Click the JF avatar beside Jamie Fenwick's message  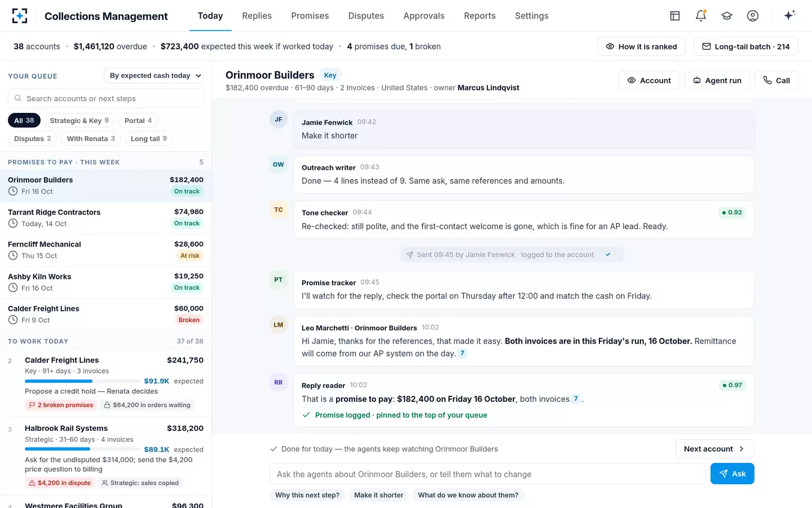[279, 120]
